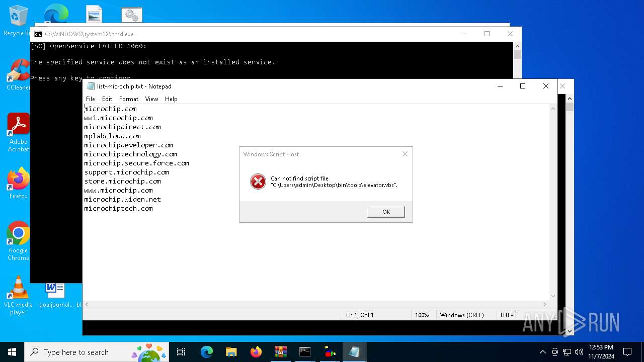The width and height of the screenshot is (644, 362).
Task: Open Google Chrome desktop shortcut
Action: [x=18, y=241]
